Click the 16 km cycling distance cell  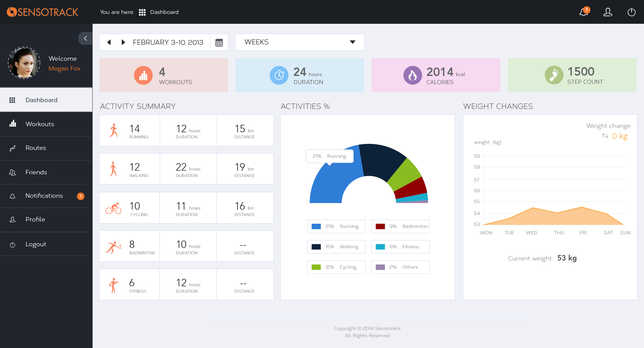245,208
